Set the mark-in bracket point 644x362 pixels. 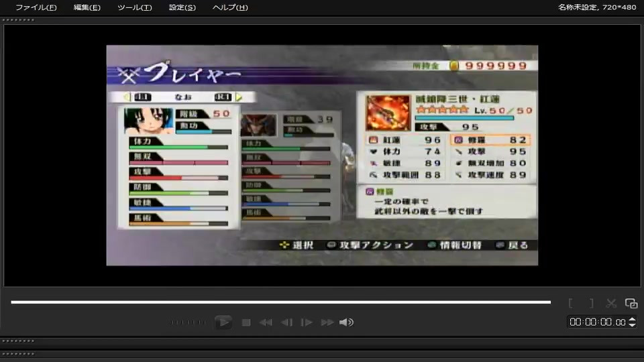(x=570, y=303)
